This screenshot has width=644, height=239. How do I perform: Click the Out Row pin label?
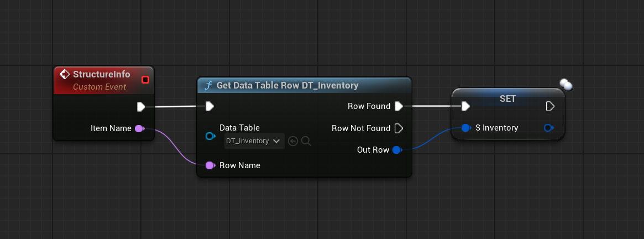373,150
